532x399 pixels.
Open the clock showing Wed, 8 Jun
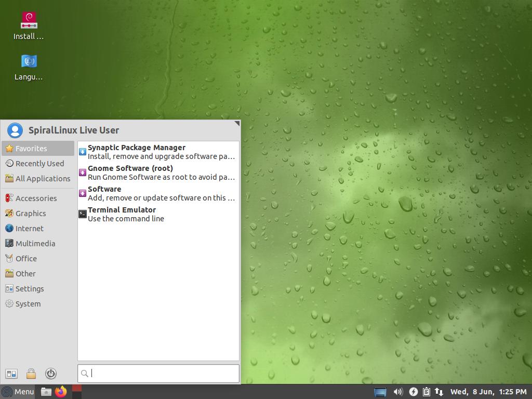pos(488,392)
